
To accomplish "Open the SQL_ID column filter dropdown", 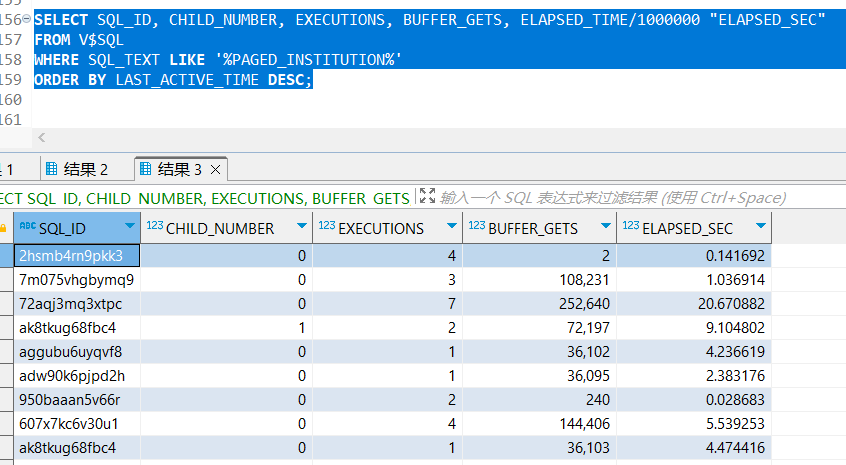I will coord(129,225).
